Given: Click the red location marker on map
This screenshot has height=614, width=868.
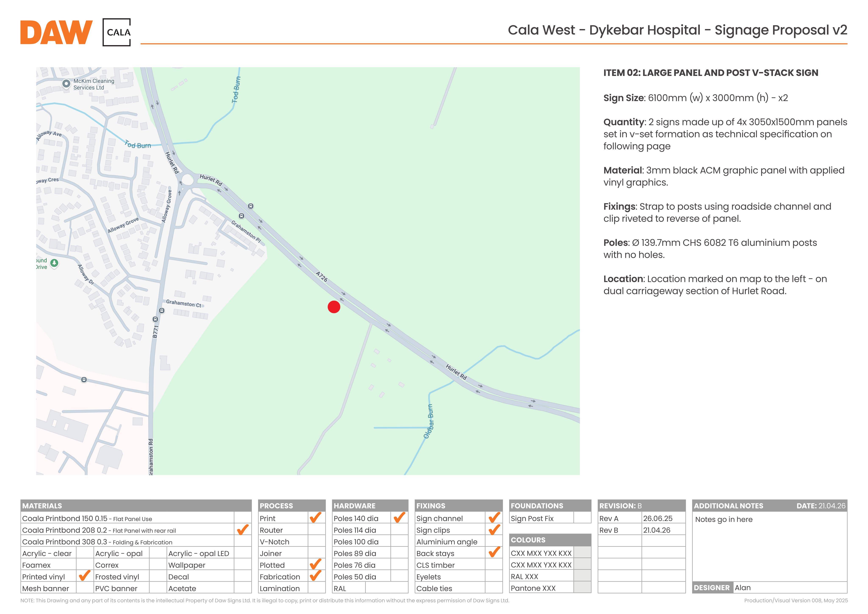Looking at the screenshot, I should [x=334, y=307].
